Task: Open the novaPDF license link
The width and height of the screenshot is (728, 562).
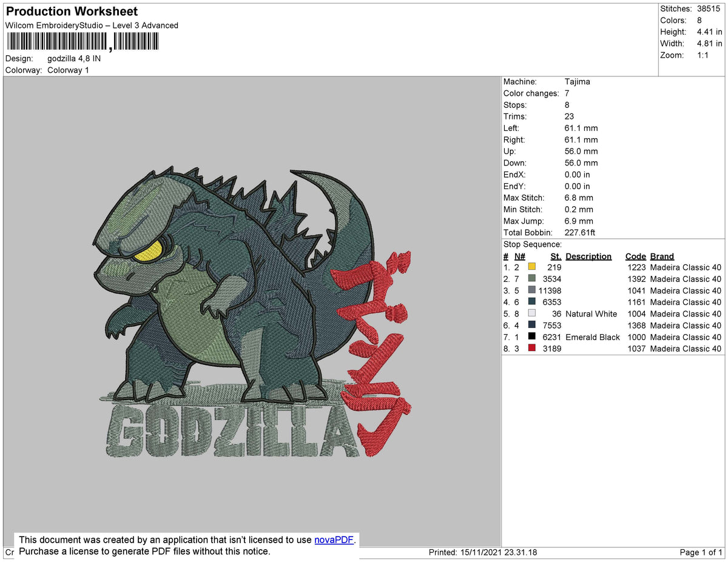Action: (333, 540)
